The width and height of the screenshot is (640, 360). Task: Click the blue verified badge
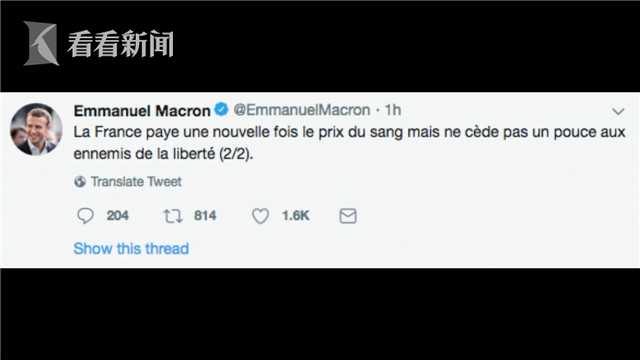click(222, 109)
